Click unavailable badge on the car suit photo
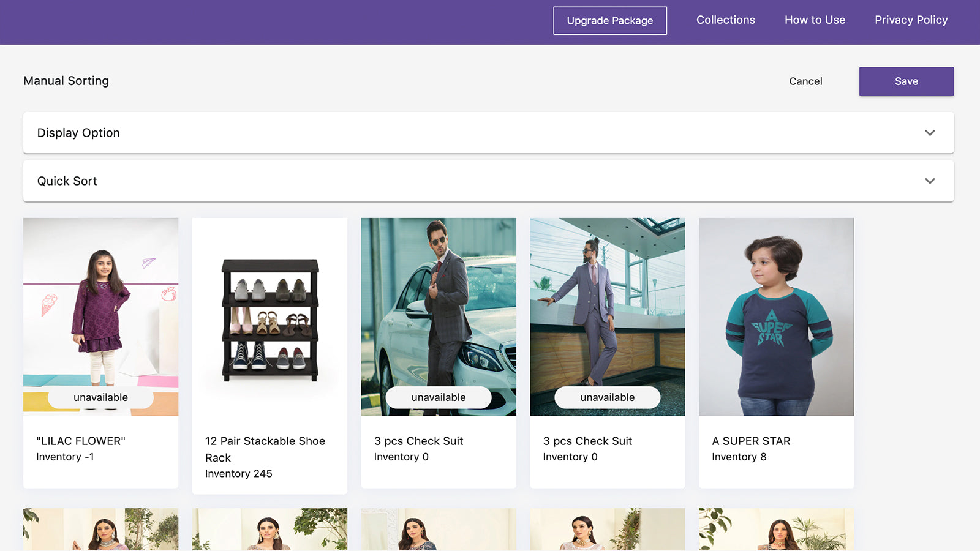The height and width of the screenshot is (551, 980). [439, 397]
